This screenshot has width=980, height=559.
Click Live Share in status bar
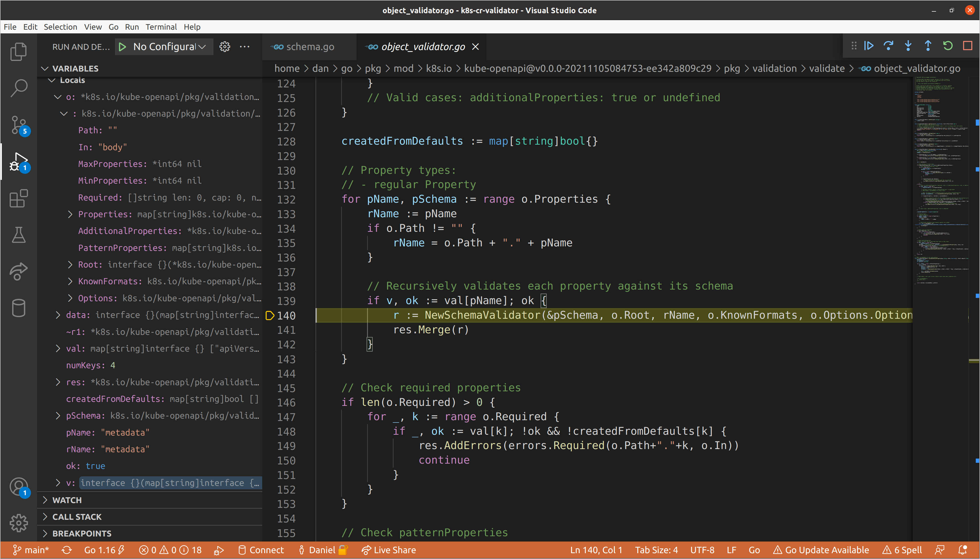tap(389, 550)
